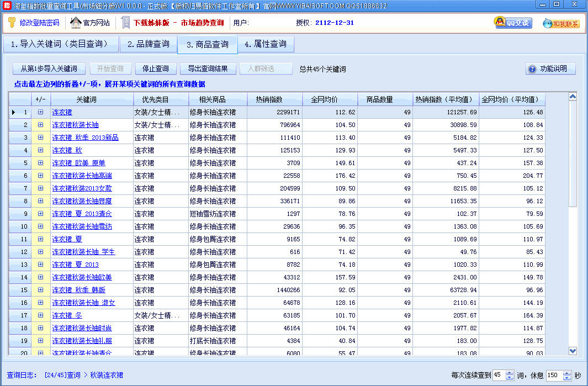Expand row 3 连衣裙 秋季 2013新品
Screen dimensions: 588x386
click(40, 138)
